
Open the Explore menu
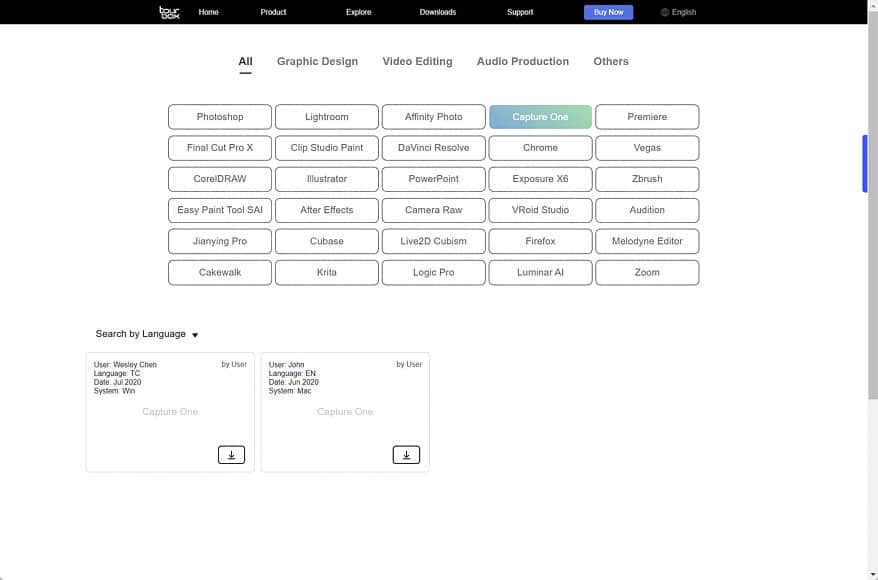pyautogui.click(x=358, y=12)
